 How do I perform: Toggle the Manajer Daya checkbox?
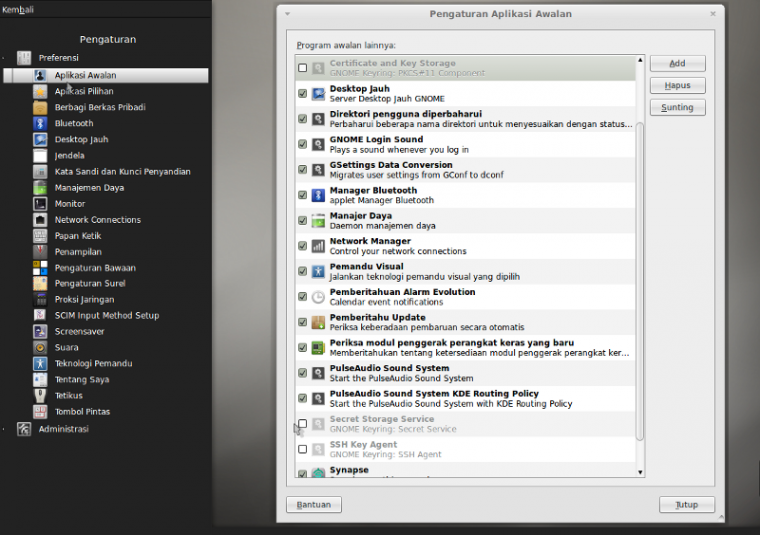click(x=302, y=220)
